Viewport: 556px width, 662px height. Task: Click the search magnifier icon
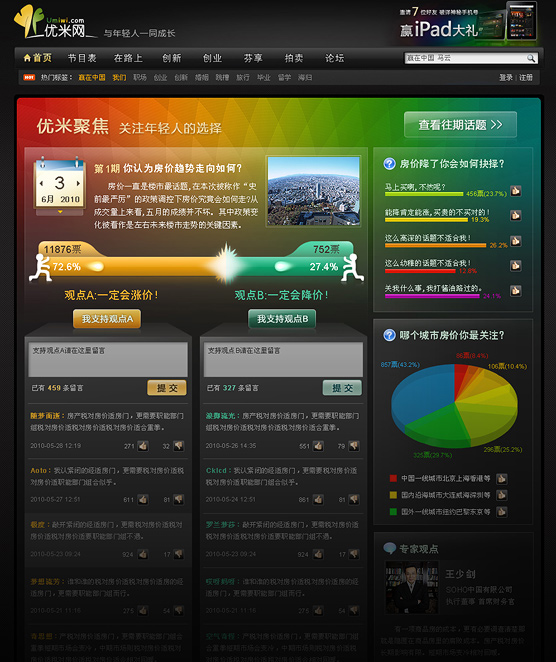(x=531, y=58)
